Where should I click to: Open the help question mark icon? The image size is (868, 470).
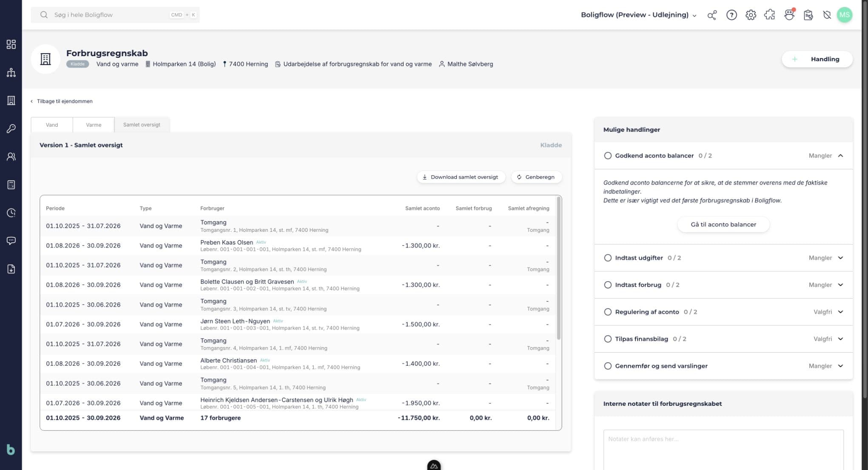pyautogui.click(x=731, y=15)
